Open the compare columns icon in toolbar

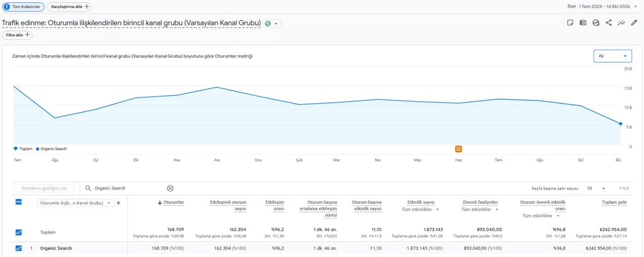(x=583, y=23)
